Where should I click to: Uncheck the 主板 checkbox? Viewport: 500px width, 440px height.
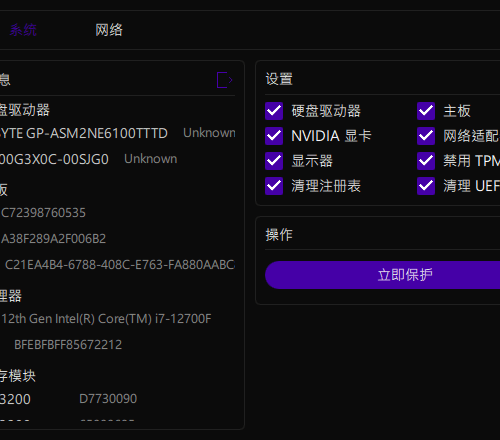coord(426,111)
